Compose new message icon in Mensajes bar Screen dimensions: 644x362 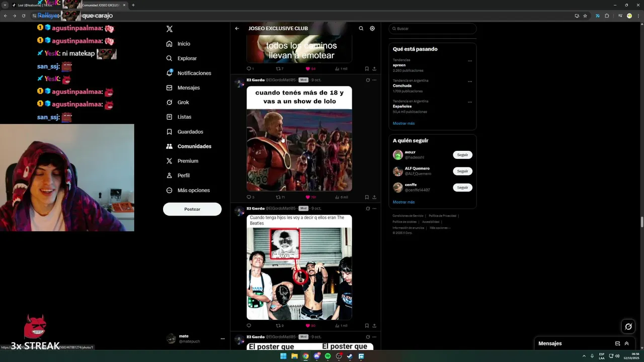click(x=617, y=343)
